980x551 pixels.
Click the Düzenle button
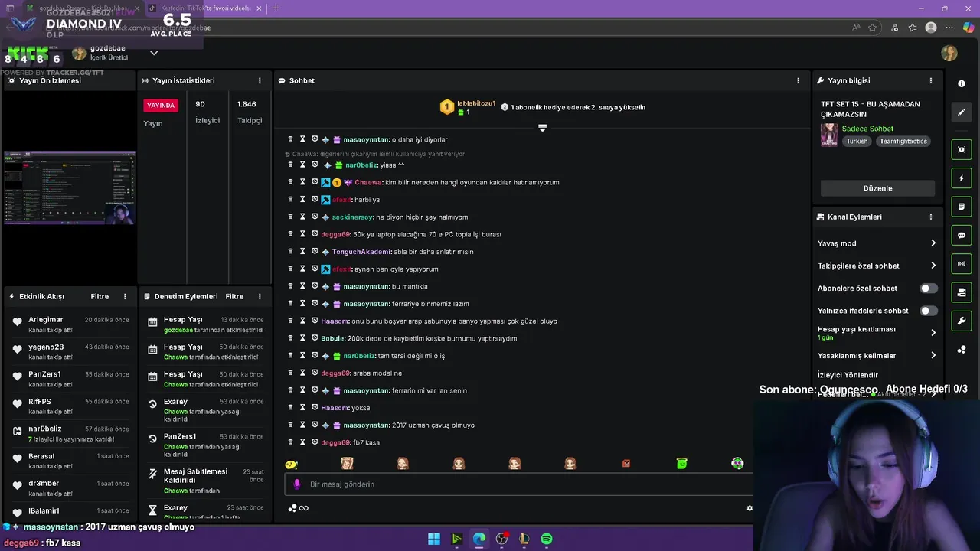pyautogui.click(x=877, y=188)
